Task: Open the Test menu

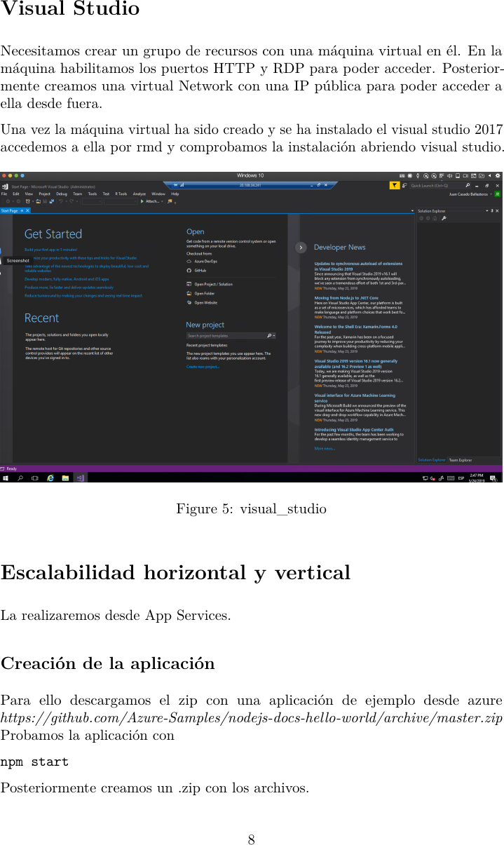Action: [106, 194]
